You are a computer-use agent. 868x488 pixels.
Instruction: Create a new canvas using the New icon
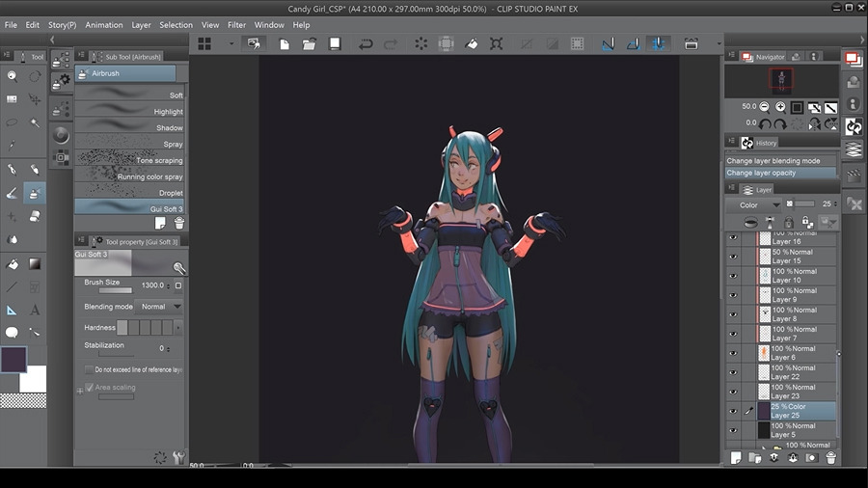tap(285, 44)
